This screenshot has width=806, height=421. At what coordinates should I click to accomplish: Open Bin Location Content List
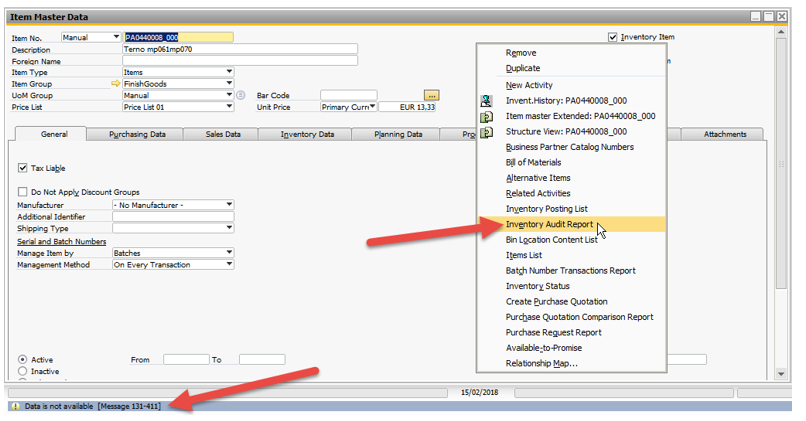tap(551, 240)
